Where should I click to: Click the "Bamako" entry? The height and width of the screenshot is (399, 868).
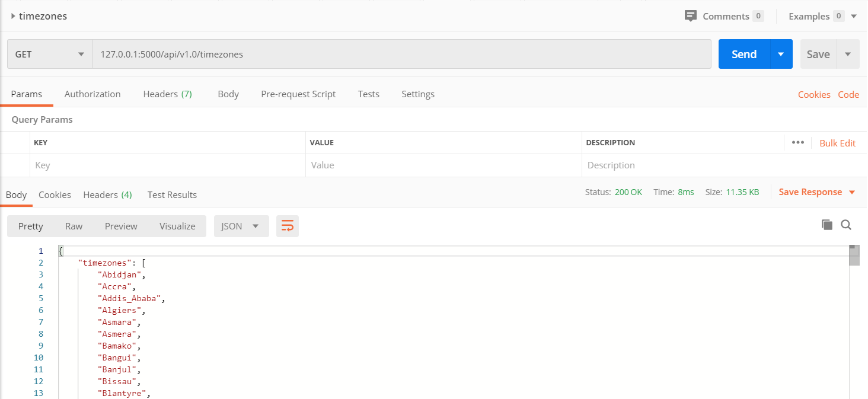click(117, 346)
